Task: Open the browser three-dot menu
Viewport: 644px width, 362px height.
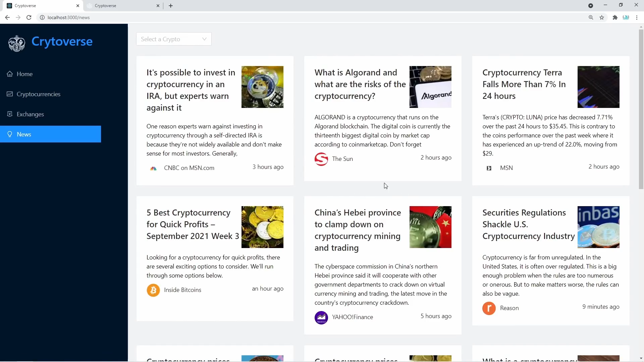Action: pos(637,17)
